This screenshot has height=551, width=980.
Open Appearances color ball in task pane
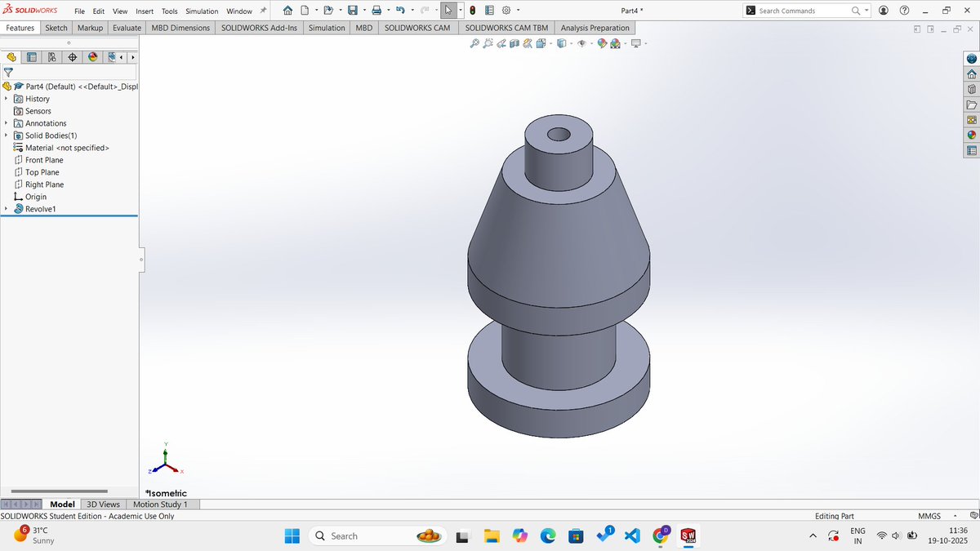(x=971, y=135)
